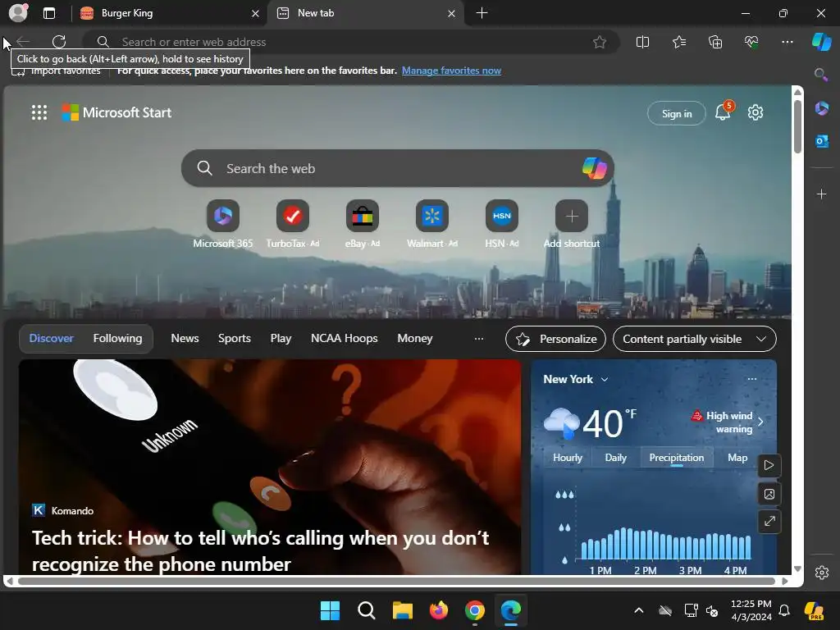This screenshot has width=840, height=630.
Task: Open the tab actions menu icon
Action: (x=49, y=13)
